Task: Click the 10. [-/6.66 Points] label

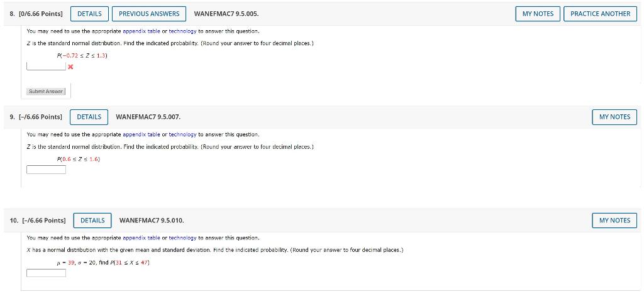Action: tap(38, 220)
